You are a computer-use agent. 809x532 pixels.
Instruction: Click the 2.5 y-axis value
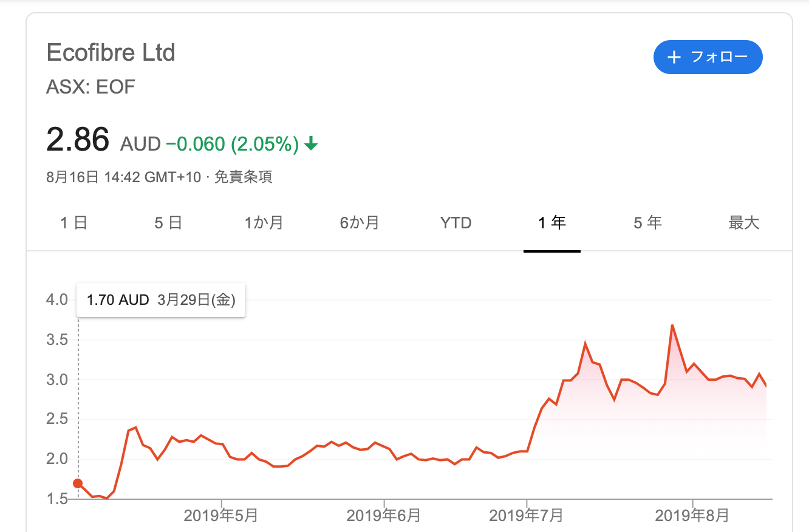click(x=56, y=420)
